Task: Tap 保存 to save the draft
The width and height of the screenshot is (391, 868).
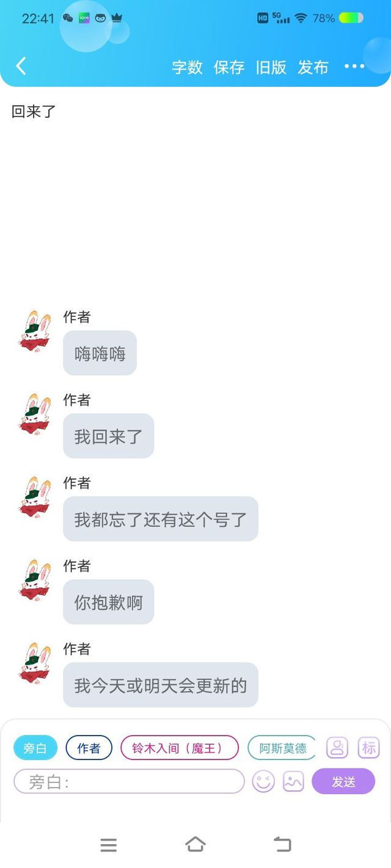Action: [229, 67]
